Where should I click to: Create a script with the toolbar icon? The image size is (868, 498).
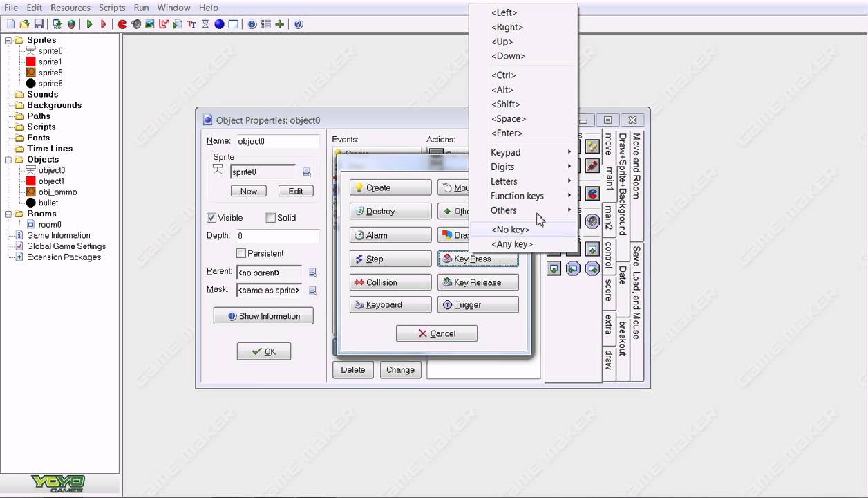tap(178, 24)
